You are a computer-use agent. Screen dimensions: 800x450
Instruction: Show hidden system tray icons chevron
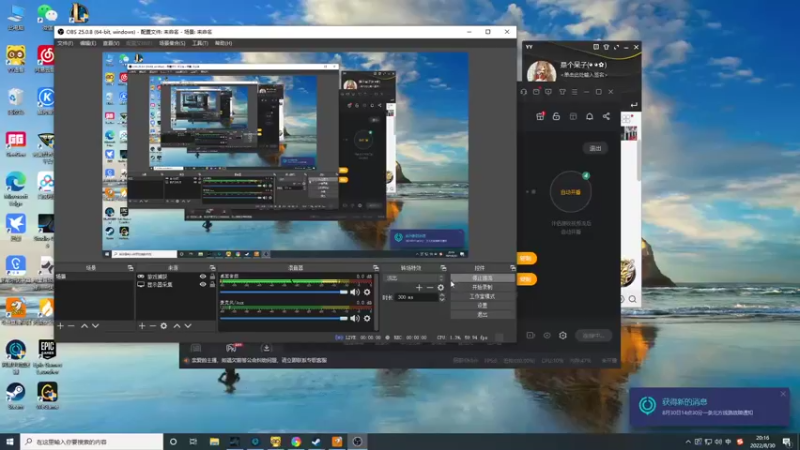pos(688,442)
